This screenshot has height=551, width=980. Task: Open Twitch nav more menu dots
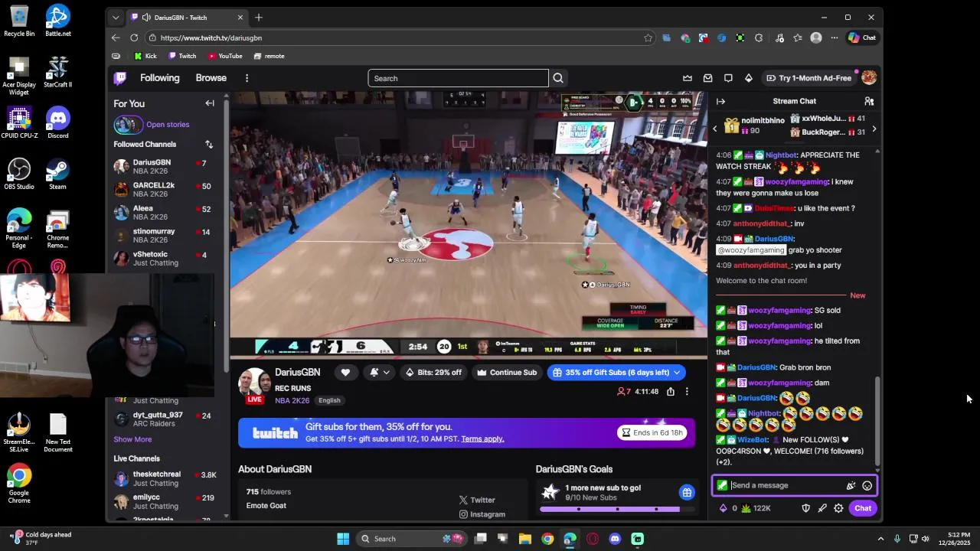[247, 78]
